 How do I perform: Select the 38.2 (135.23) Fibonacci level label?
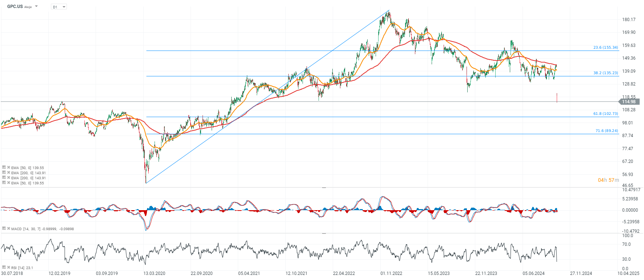[605, 73]
